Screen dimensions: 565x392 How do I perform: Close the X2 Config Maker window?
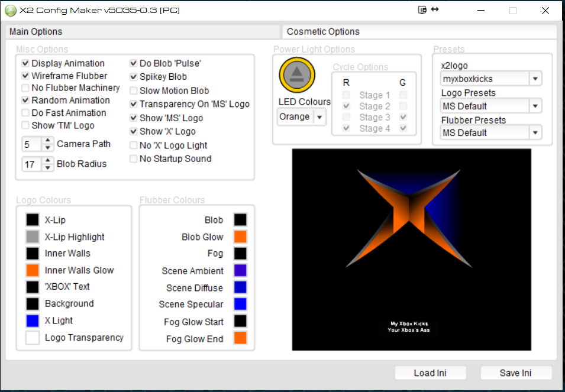545,11
